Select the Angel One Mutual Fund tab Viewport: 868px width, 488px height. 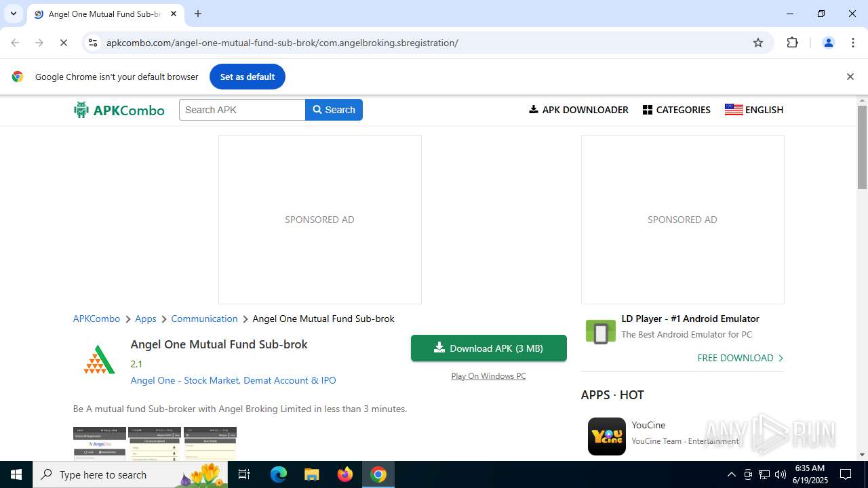coord(105,14)
